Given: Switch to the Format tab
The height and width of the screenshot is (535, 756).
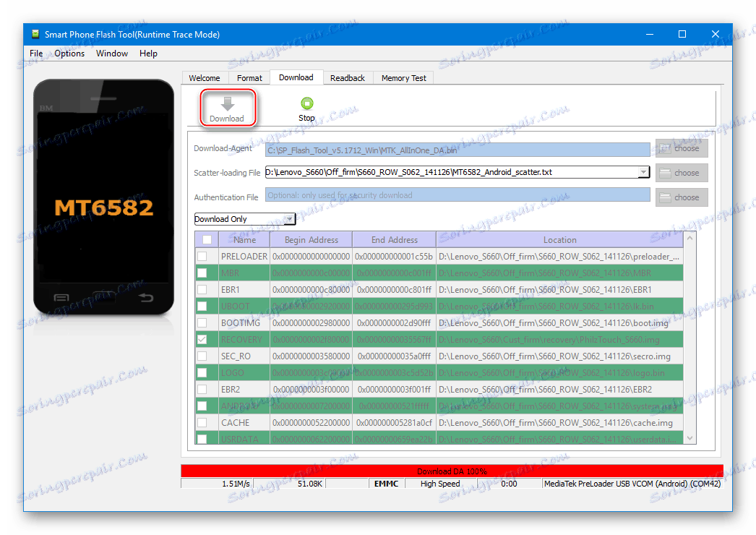Looking at the screenshot, I should click(x=249, y=77).
